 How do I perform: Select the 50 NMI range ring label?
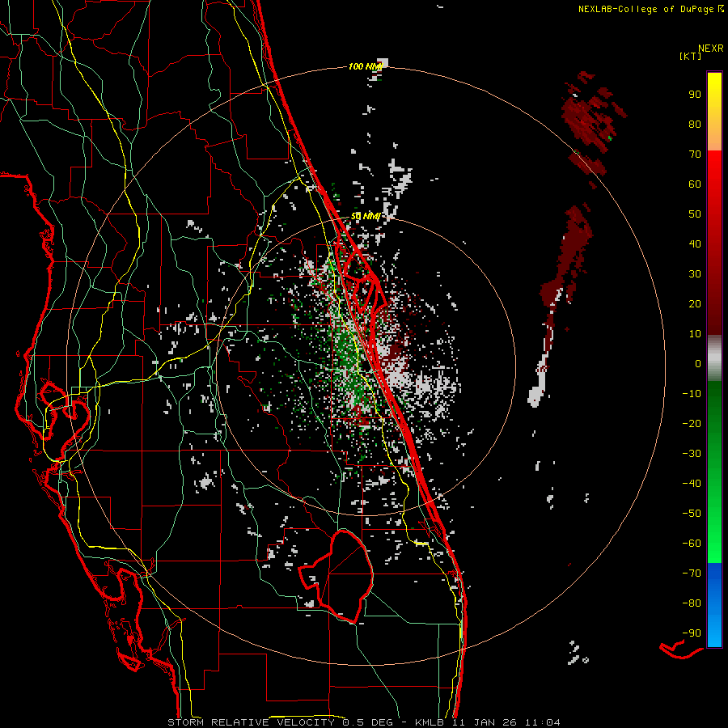pyautogui.click(x=366, y=216)
